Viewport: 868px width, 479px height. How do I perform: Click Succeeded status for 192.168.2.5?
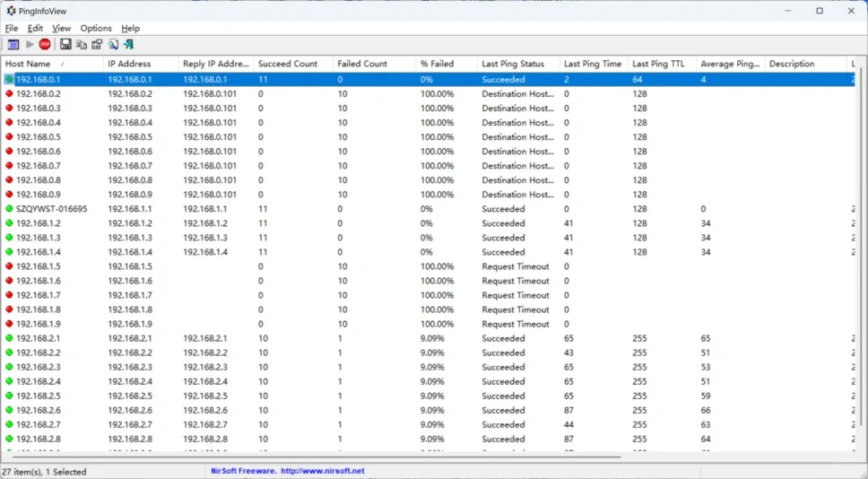coord(503,396)
